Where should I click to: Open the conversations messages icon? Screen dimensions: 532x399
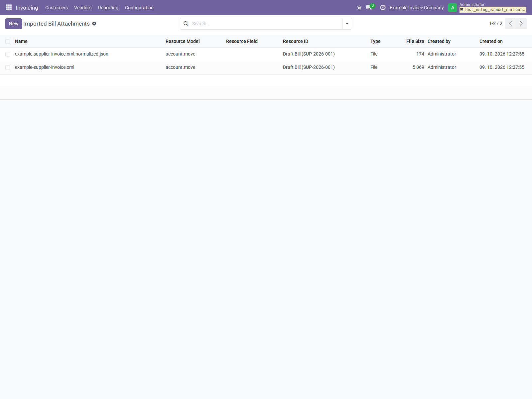tap(368, 7)
